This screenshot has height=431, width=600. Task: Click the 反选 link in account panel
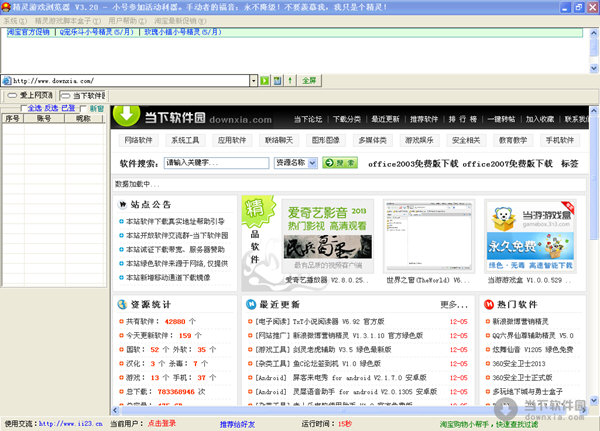(x=51, y=108)
